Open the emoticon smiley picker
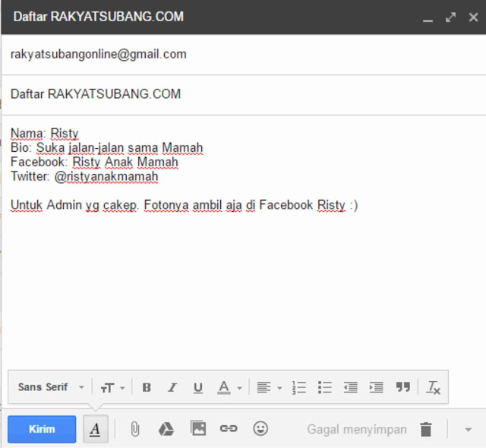 (260, 428)
